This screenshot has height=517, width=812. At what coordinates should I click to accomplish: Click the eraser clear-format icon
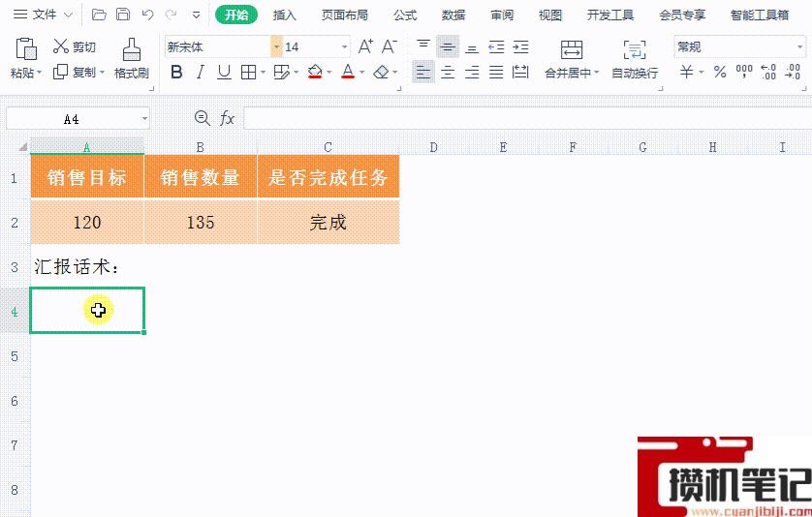click(x=381, y=72)
